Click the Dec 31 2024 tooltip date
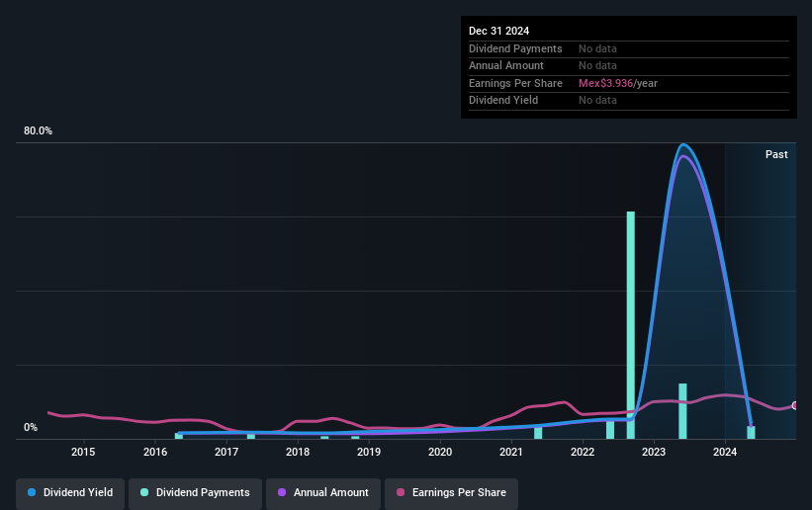Viewport: 812px width, 510px height. 498,31
